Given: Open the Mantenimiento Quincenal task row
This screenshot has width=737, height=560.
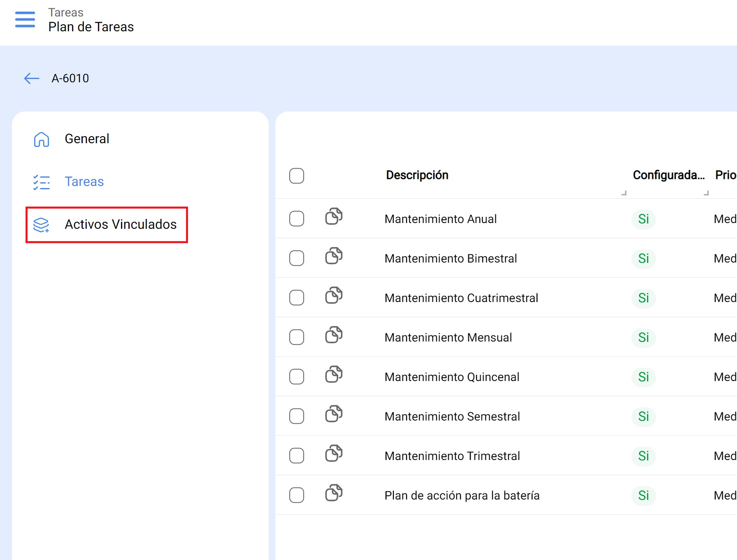Looking at the screenshot, I should [451, 377].
